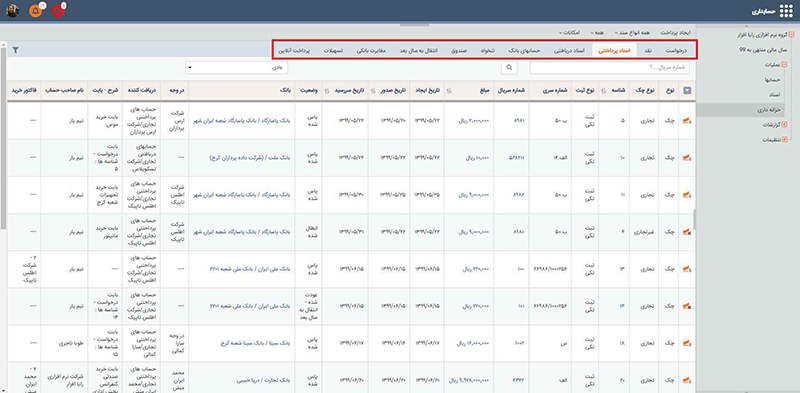Click the check icon in first row
The image size is (800, 393).
(686, 120)
